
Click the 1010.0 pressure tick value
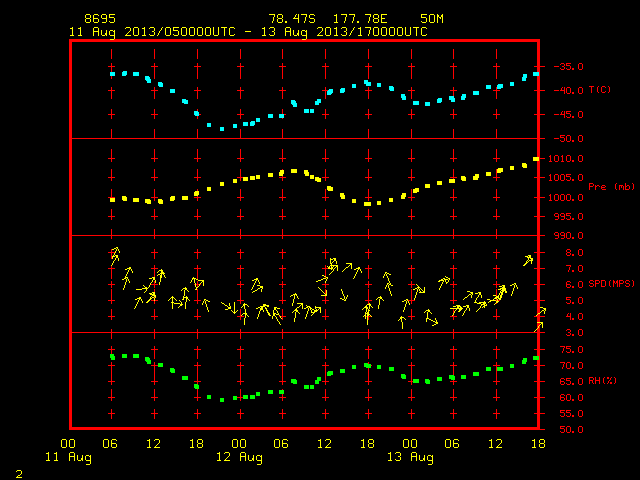tap(566, 159)
